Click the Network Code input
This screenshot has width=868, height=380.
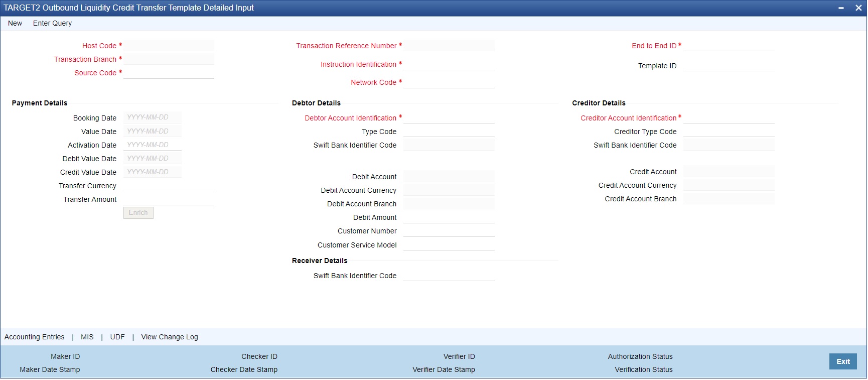(449, 82)
